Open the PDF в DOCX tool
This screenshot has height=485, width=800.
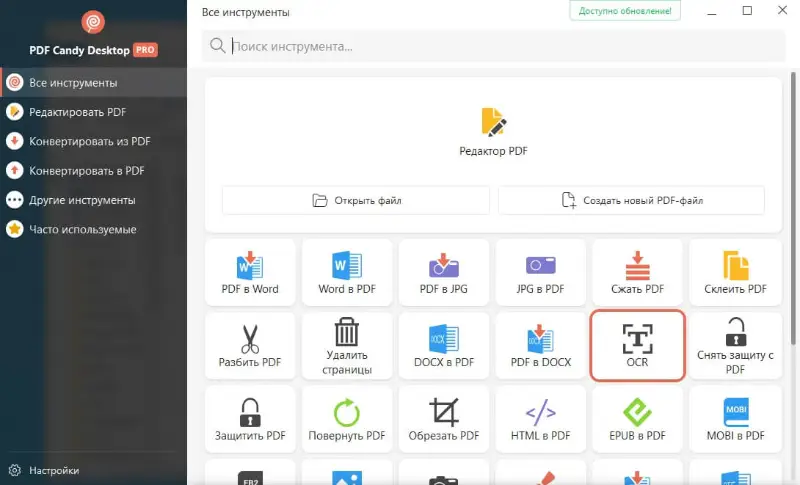pyautogui.click(x=540, y=346)
